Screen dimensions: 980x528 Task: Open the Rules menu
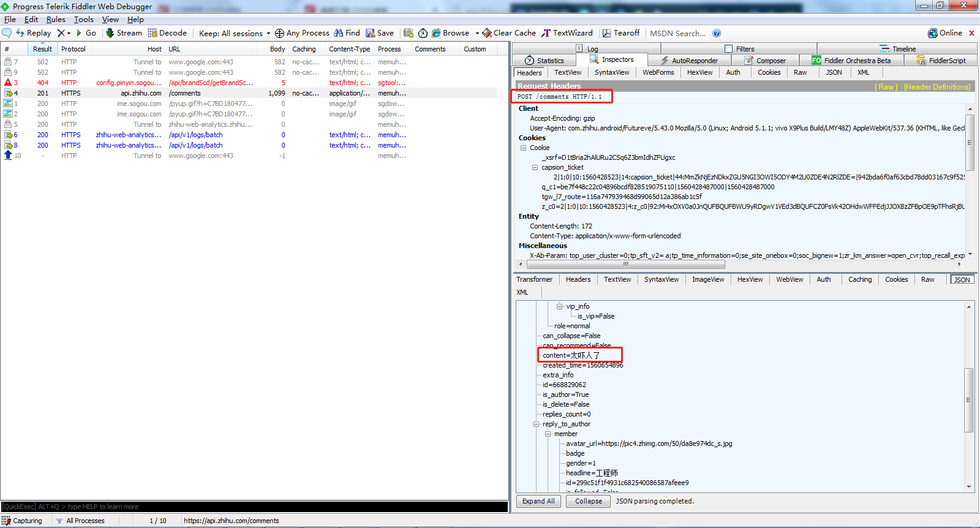56,20
